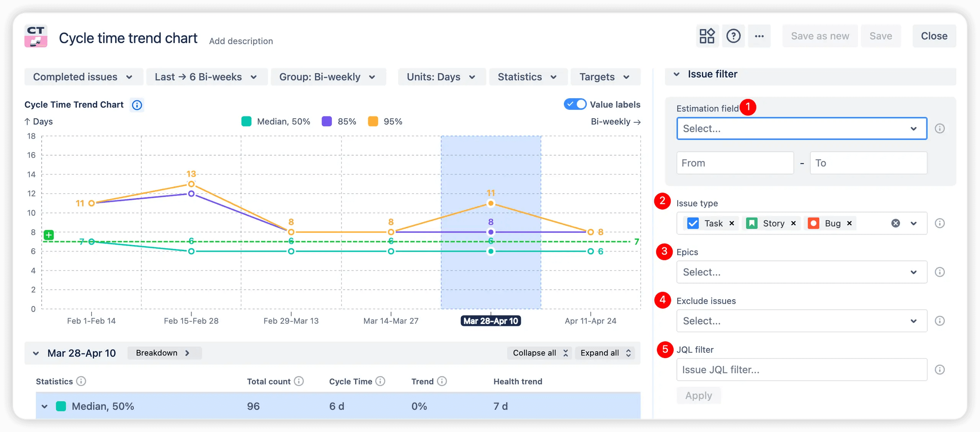
Task: Show info icon beside Cycle Time column header
Action: coord(380,381)
